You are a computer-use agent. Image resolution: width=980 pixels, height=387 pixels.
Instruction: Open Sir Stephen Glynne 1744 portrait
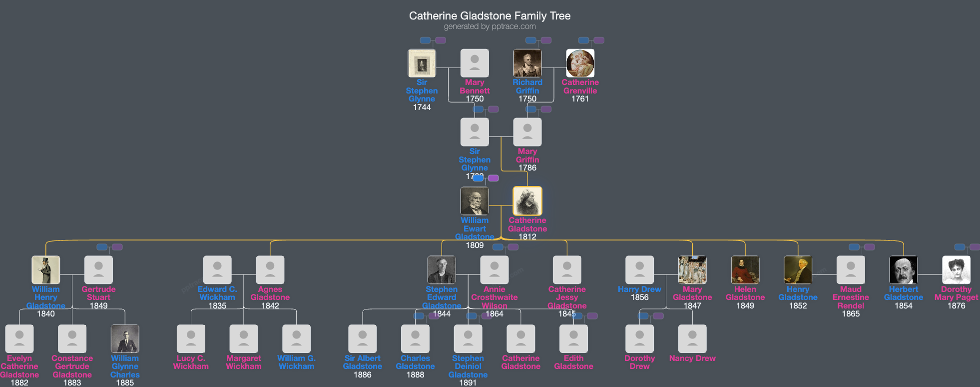click(422, 63)
